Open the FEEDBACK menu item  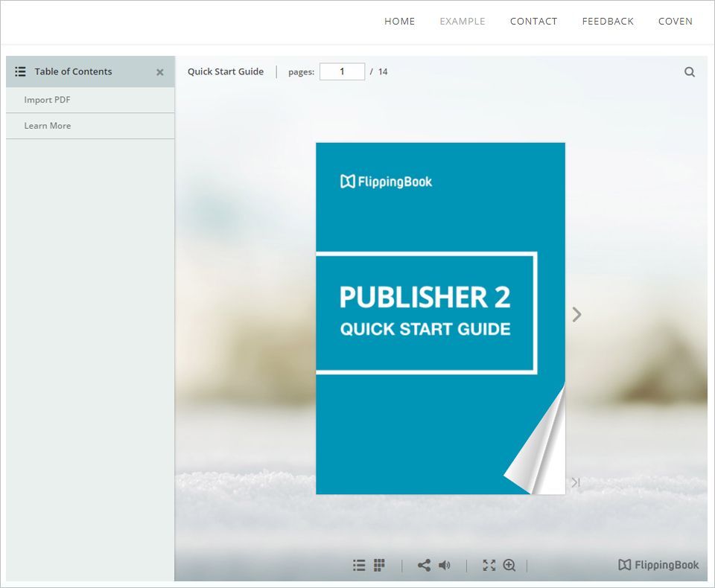click(x=608, y=22)
